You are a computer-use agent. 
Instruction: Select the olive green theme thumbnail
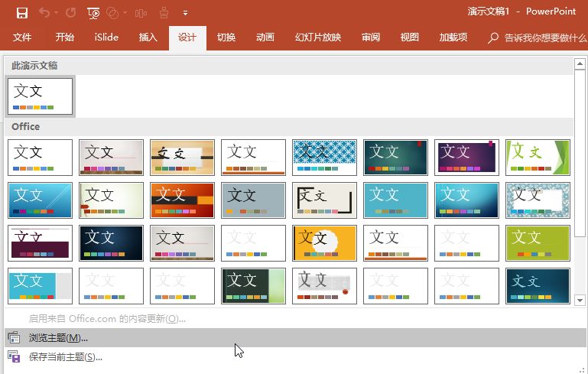pos(538,243)
